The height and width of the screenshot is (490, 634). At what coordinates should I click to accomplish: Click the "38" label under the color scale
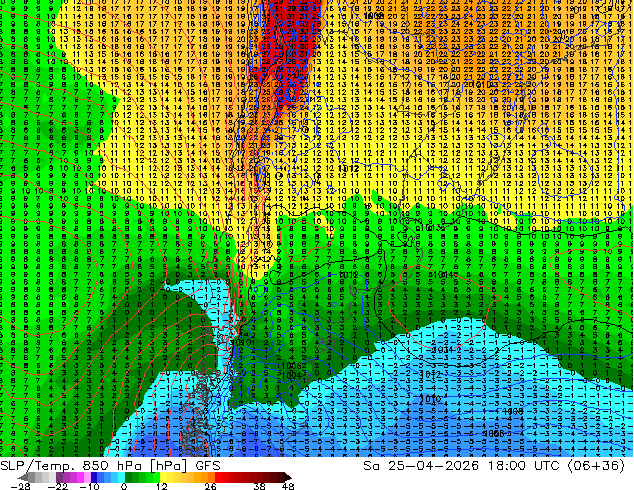[x=259, y=486]
